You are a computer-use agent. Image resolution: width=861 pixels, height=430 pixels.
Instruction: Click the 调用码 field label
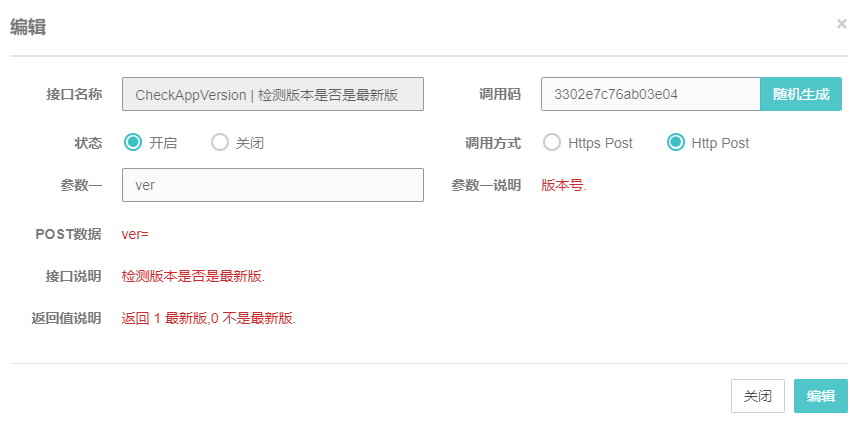click(500, 94)
